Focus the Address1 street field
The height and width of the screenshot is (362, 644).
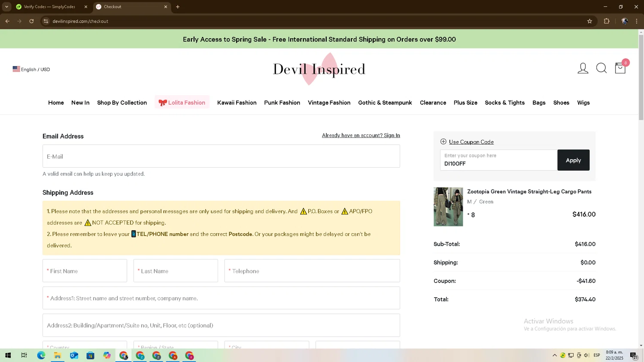[x=221, y=298]
